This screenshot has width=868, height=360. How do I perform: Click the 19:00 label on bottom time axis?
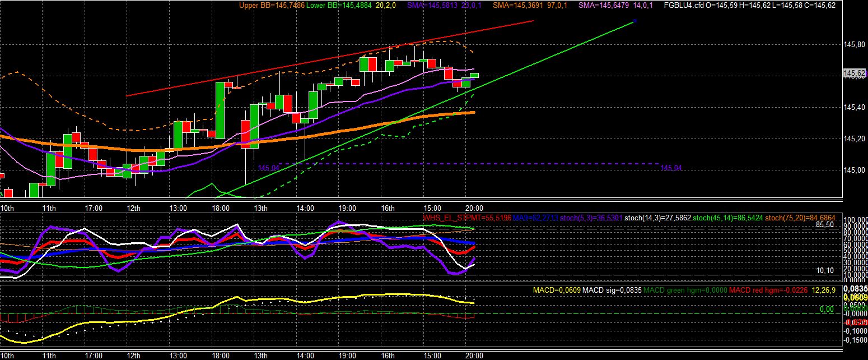click(347, 356)
